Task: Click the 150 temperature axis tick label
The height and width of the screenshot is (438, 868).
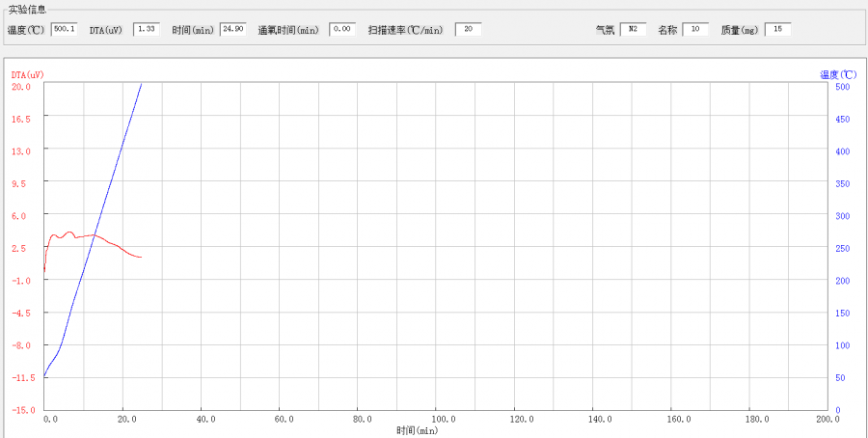Action: point(842,313)
